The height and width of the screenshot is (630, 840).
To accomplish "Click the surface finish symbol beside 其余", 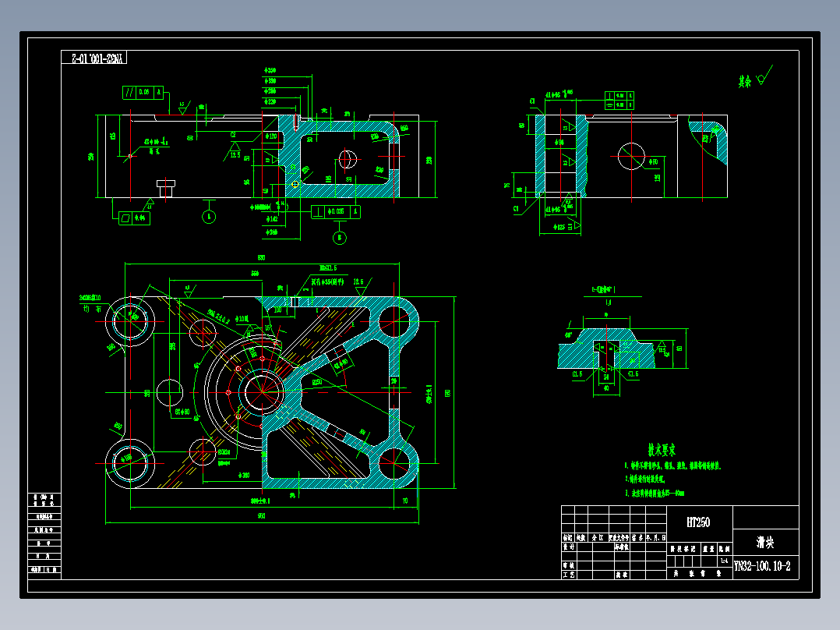I will coord(764,76).
